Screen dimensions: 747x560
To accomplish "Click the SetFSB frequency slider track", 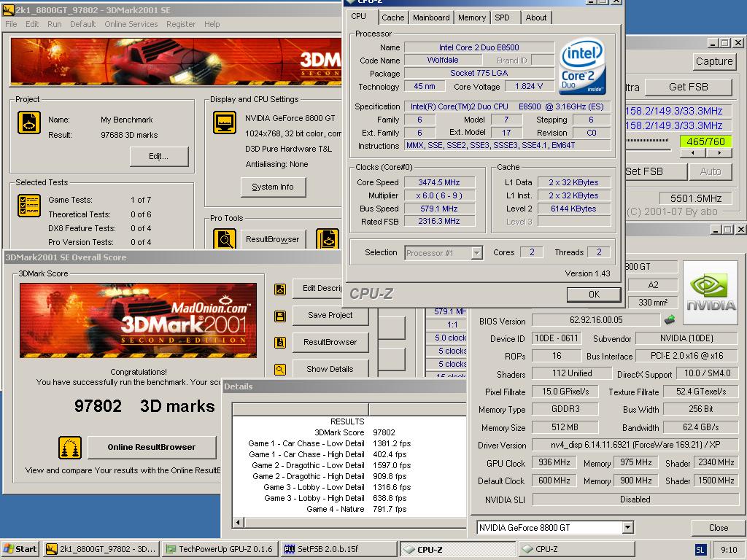I will pyautogui.click(x=648, y=141).
